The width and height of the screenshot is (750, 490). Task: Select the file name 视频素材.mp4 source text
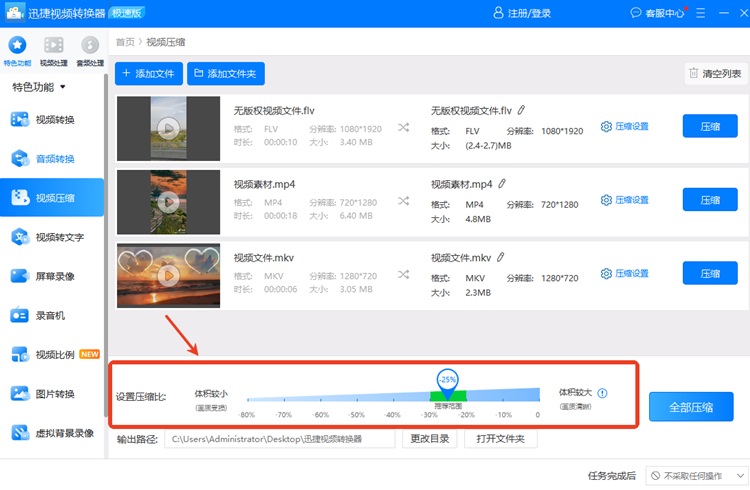coord(264,184)
